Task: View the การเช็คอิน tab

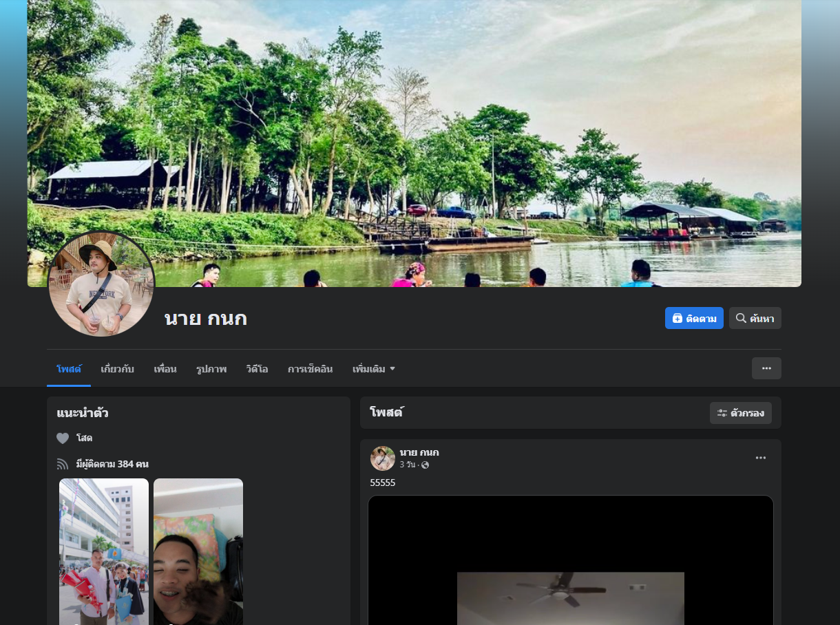Action: click(x=310, y=369)
